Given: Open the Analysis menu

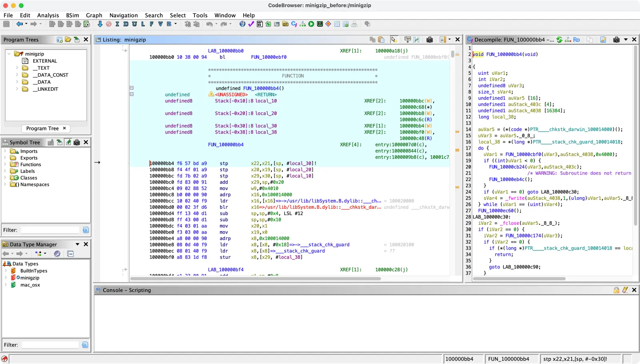Looking at the screenshot, I should pos(48,15).
